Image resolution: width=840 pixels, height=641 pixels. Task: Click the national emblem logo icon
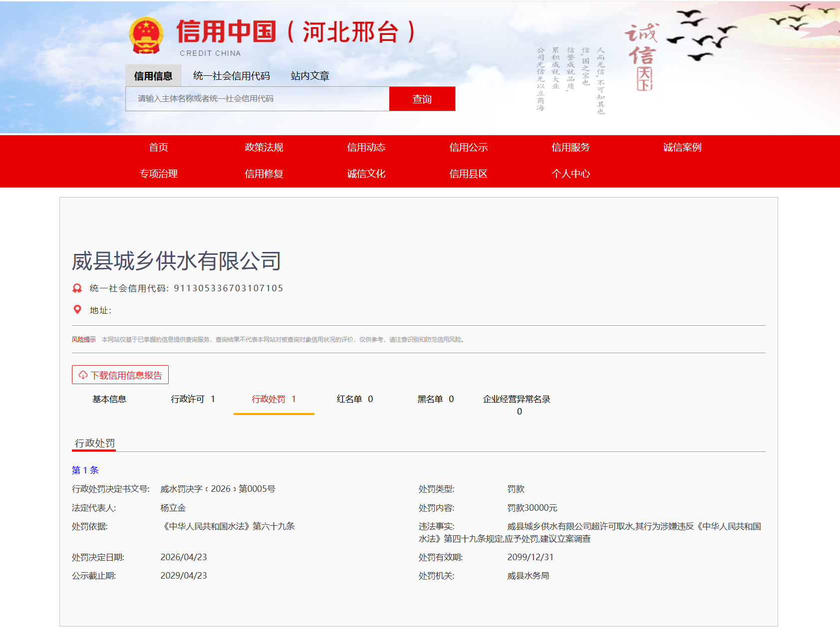[146, 35]
